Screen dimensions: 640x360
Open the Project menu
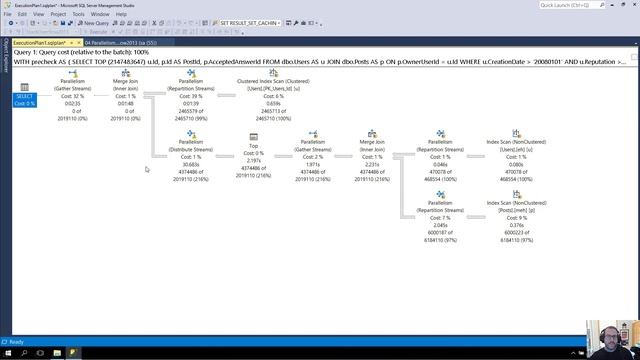coord(58,14)
